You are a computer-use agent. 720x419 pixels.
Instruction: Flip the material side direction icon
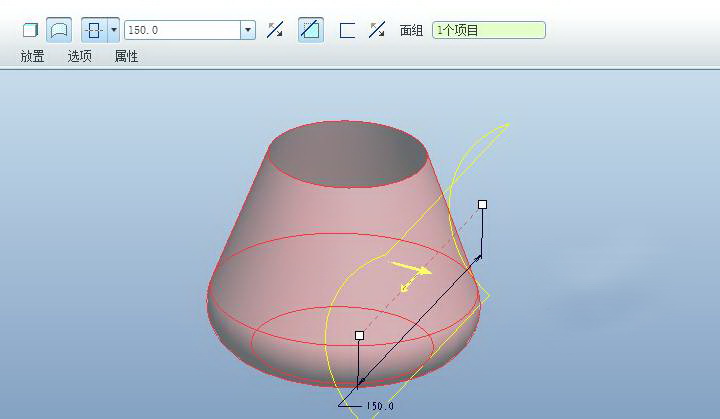tap(377, 30)
